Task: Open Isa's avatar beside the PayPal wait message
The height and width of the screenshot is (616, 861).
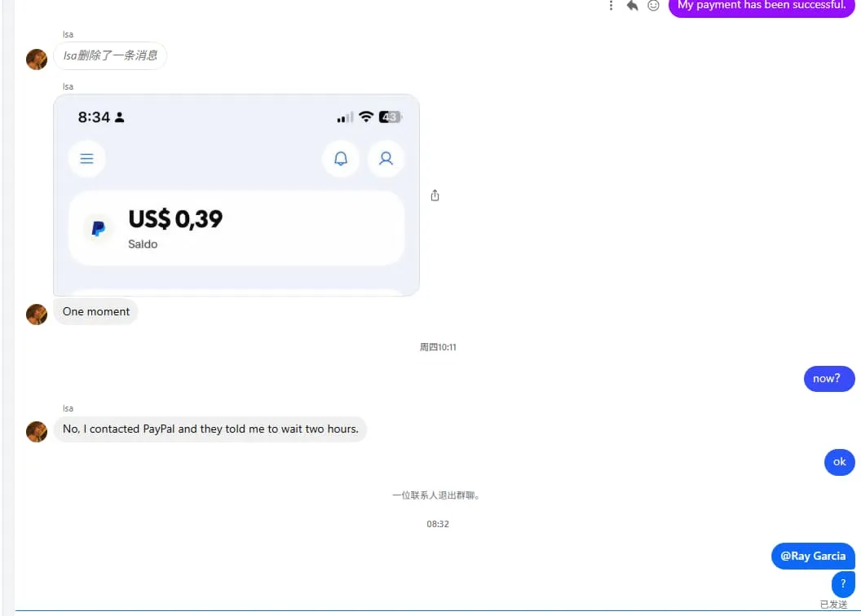Action: [37, 432]
